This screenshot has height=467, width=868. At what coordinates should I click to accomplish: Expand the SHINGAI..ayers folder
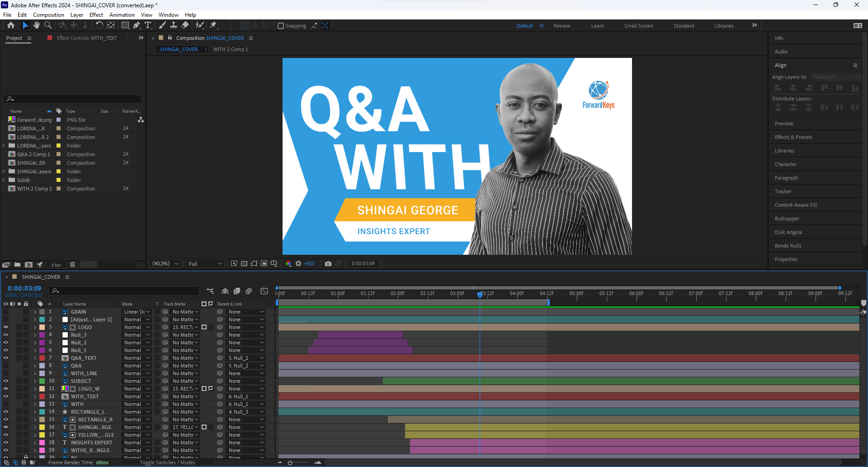4,172
